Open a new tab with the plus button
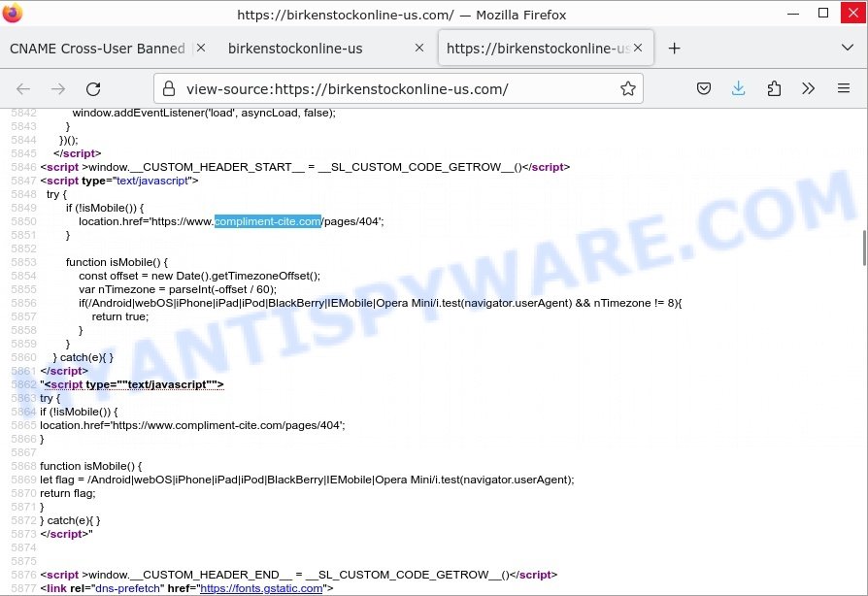This screenshot has width=868, height=596. (674, 49)
